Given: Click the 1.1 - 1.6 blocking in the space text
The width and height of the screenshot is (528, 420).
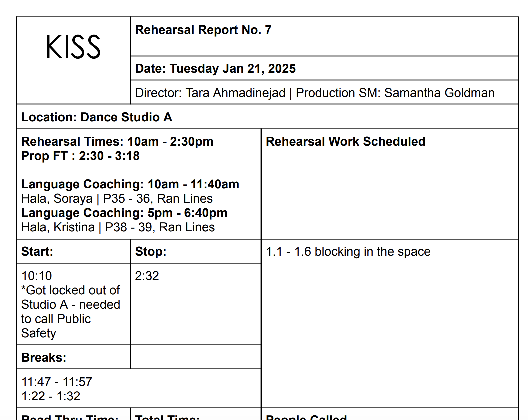Looking at the screenshot, I should 348,252.
